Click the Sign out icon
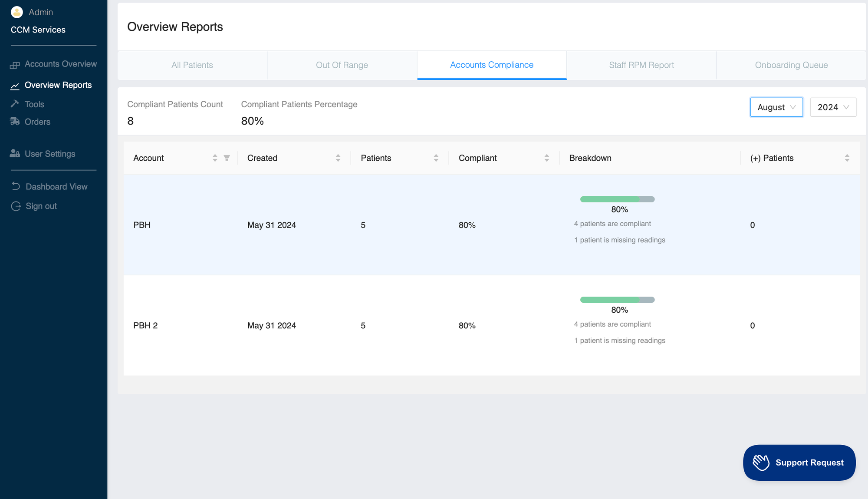 (x=16, y=206)
